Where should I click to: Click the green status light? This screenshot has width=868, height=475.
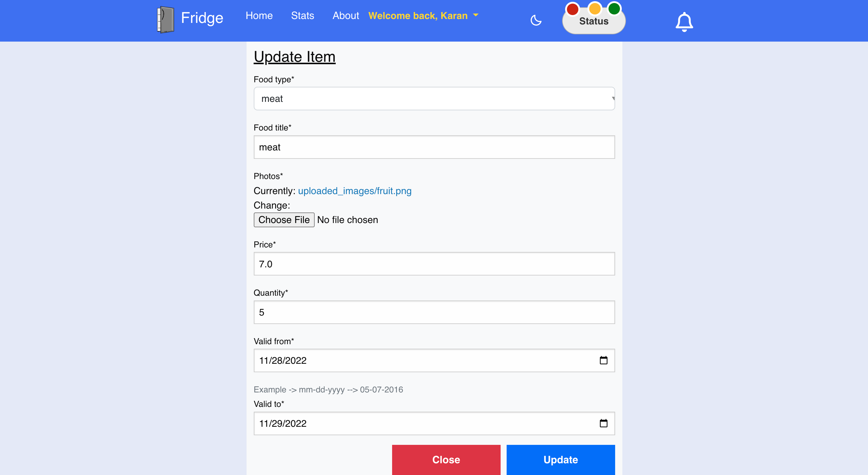[614, 9]
